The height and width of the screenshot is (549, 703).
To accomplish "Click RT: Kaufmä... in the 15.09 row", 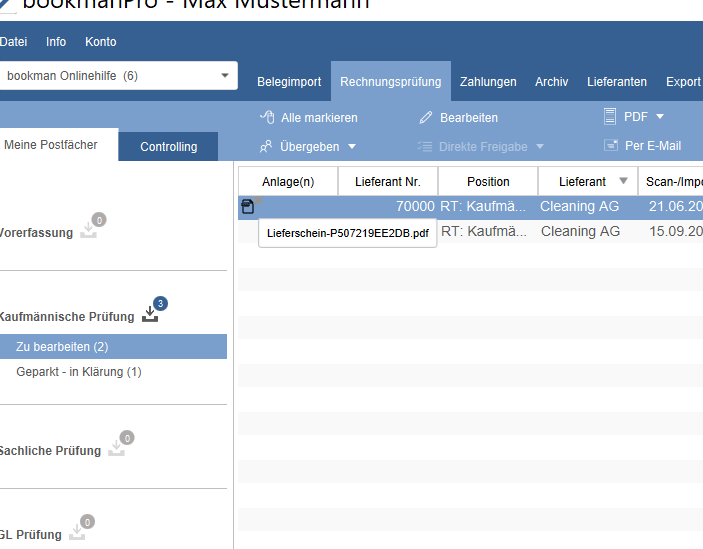I will [484, 231].
